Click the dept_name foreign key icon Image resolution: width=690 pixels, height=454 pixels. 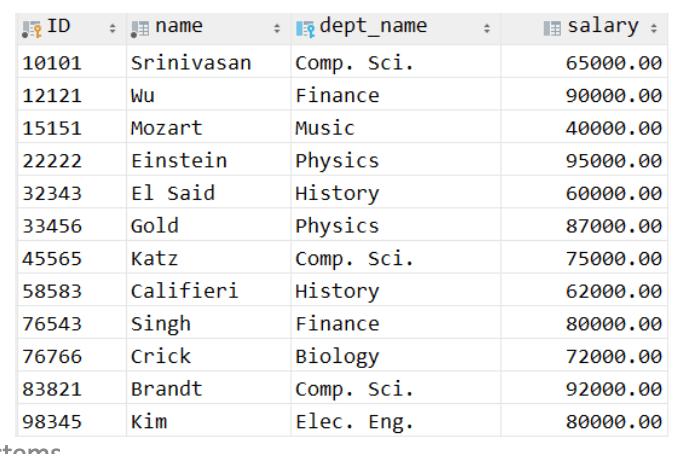click(305, 29)
